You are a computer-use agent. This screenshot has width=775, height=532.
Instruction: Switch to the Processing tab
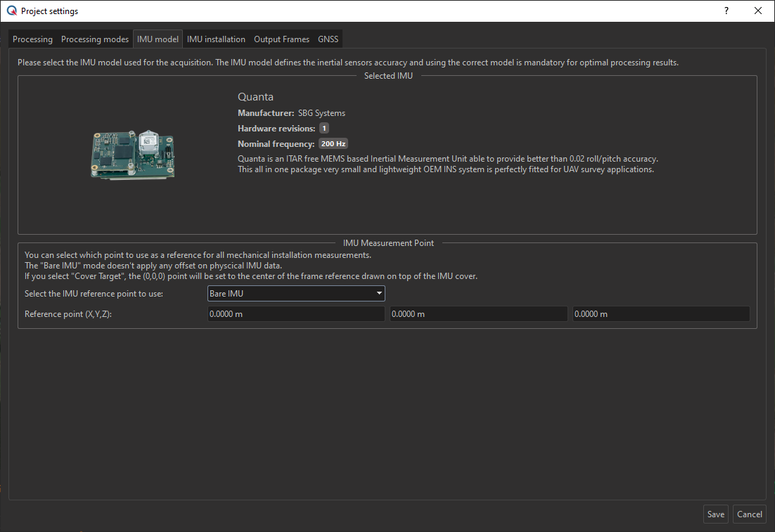pos(32,39)
